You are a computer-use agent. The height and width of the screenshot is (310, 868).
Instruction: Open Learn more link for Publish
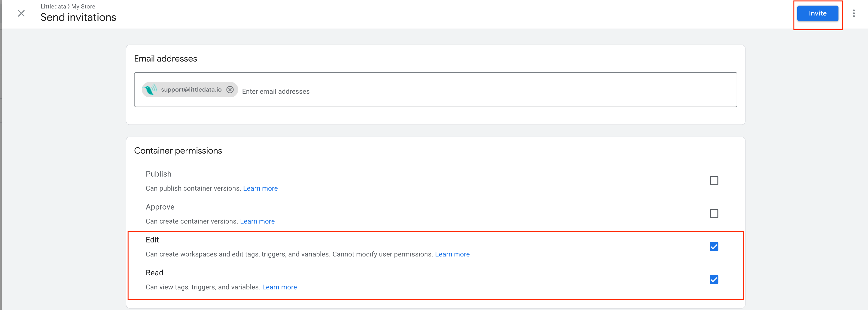(260, 188)
